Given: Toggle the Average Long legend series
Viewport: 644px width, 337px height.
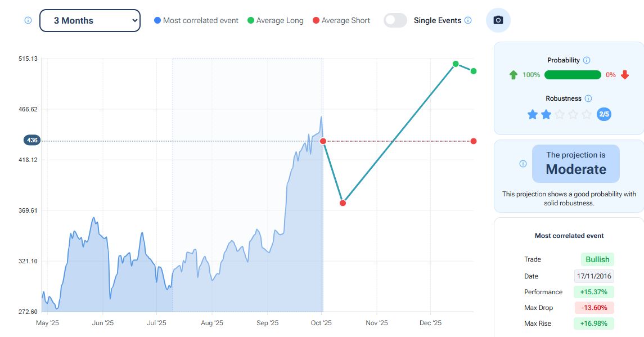Looking at the screenshot, I should (x=275, y=20).
